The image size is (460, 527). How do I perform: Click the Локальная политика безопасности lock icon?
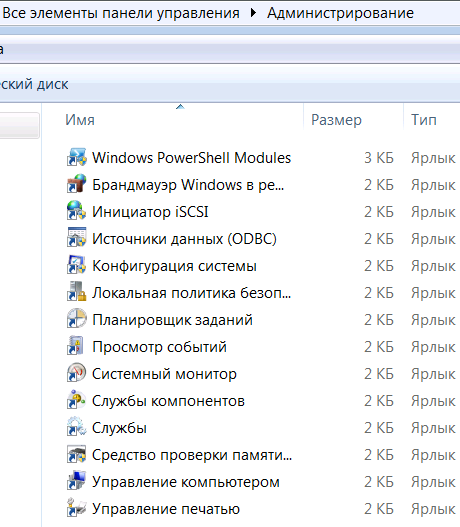[x=77, y=292]
